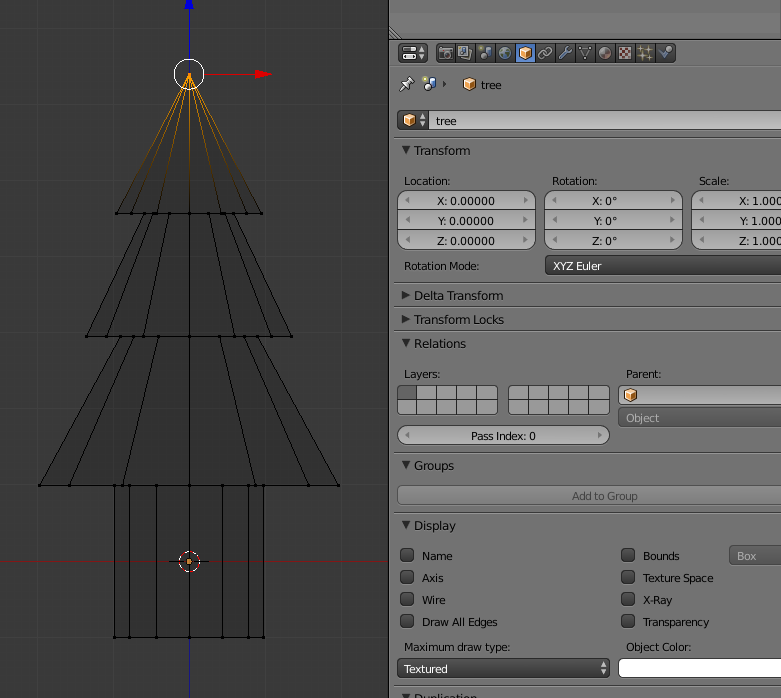Open object datablock browse dropdown

tap(413, 121)
